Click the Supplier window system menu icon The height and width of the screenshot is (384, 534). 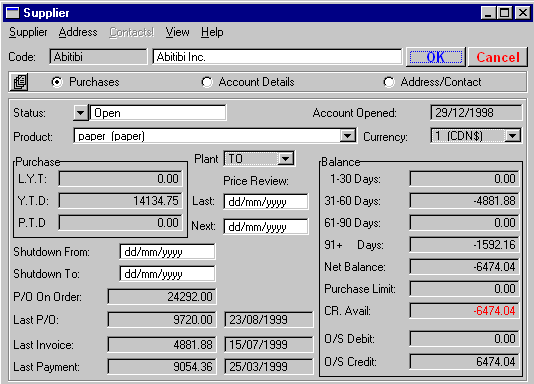pyautogui.click(x=13, y=13)
